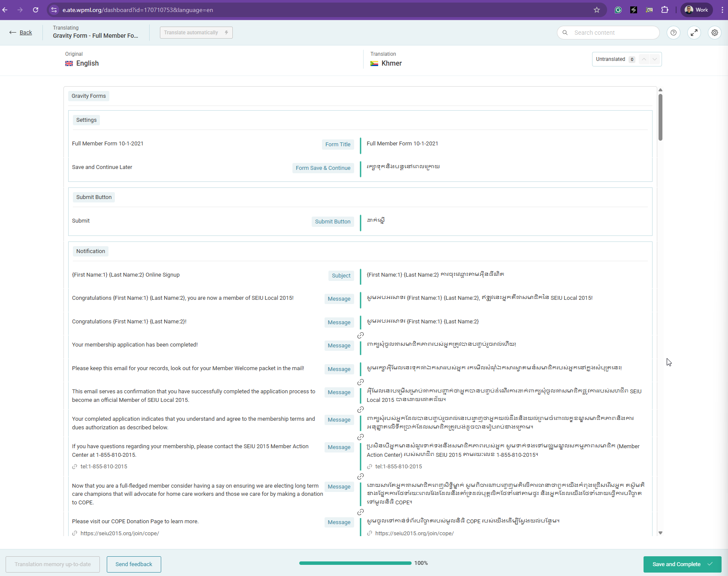Select Message tag for 'Please keep this email' row
Screen dimensions: 728x576
[x=339, y=369]
